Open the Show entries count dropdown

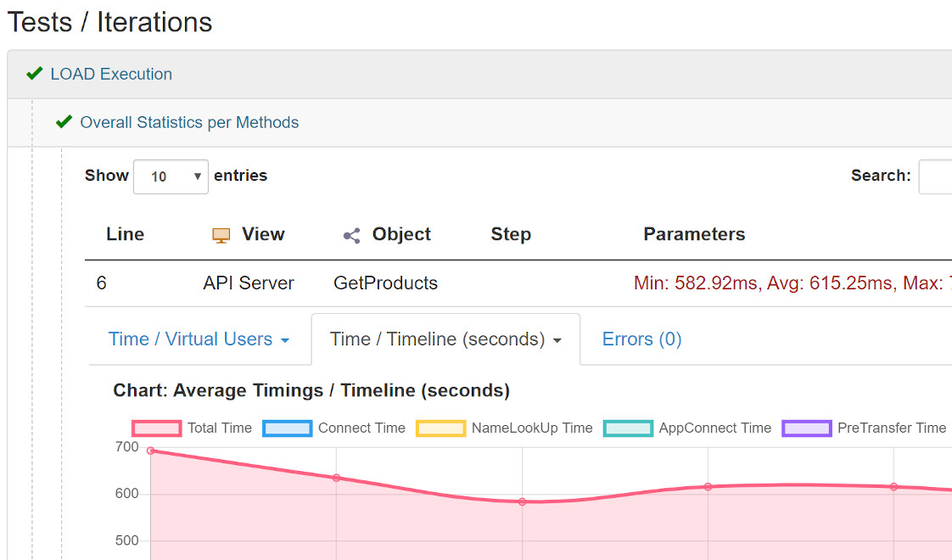point(171,176)
